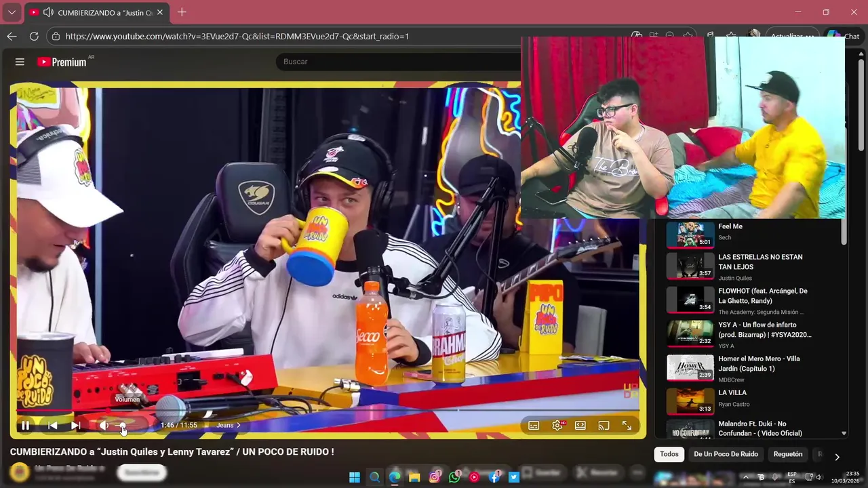This screenshot has width=868, height=488.
Task: Click the 3:57 Justin Quiles video thumbnail
Action: pos(690,266)
